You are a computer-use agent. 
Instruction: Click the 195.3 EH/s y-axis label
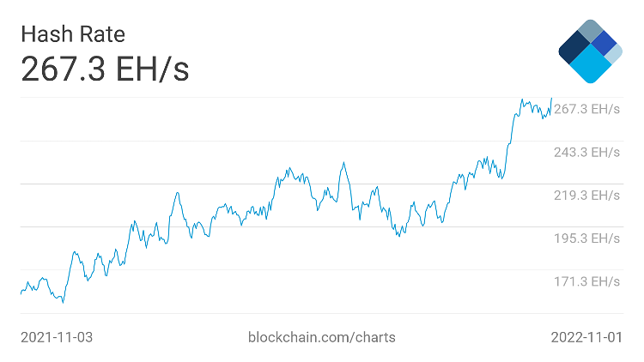click(586, 238)
